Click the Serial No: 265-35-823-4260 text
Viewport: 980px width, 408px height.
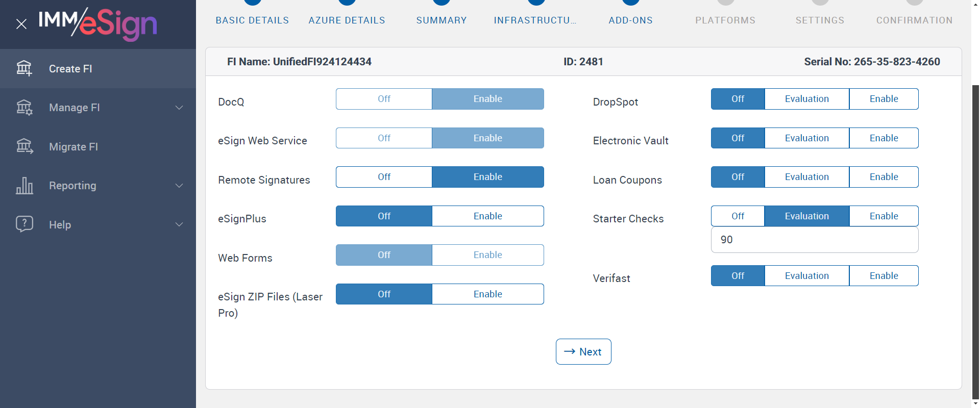click(x=872, y=62)
